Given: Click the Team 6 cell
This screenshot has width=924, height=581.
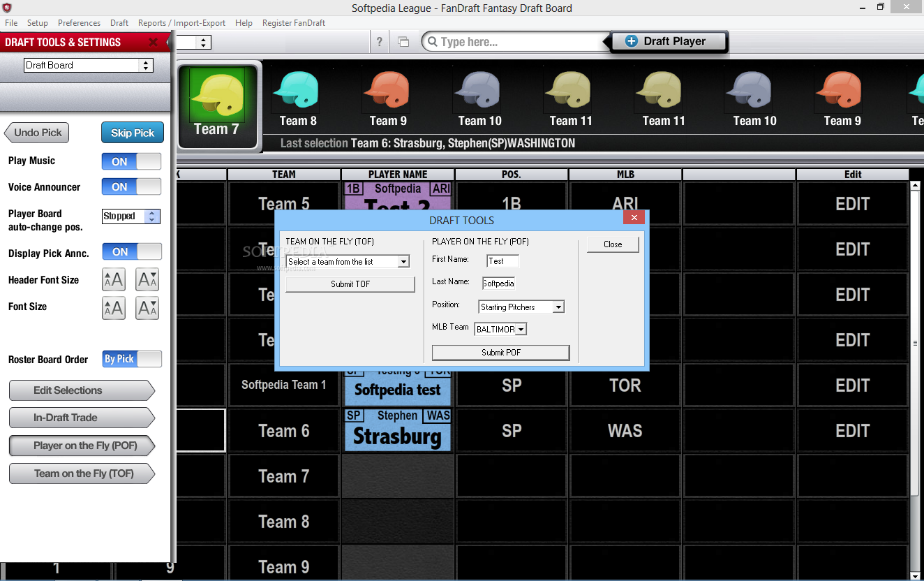Looking at the screenshot, I should 284,431.
